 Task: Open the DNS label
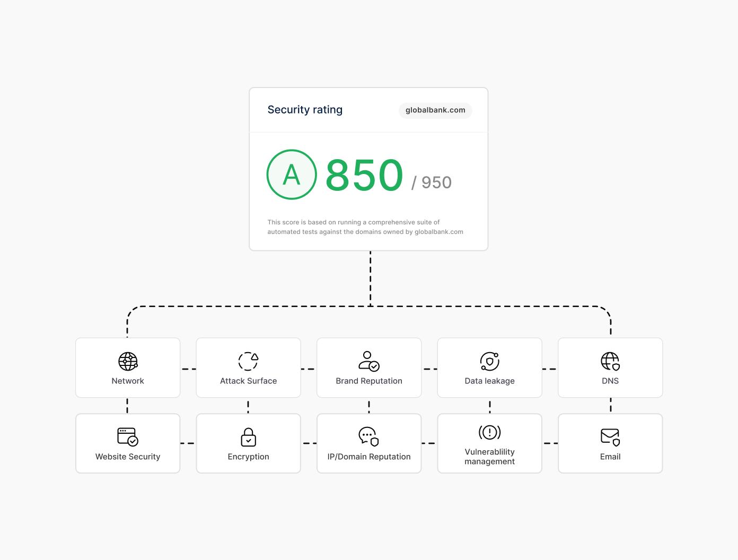[x=610, y=381]
